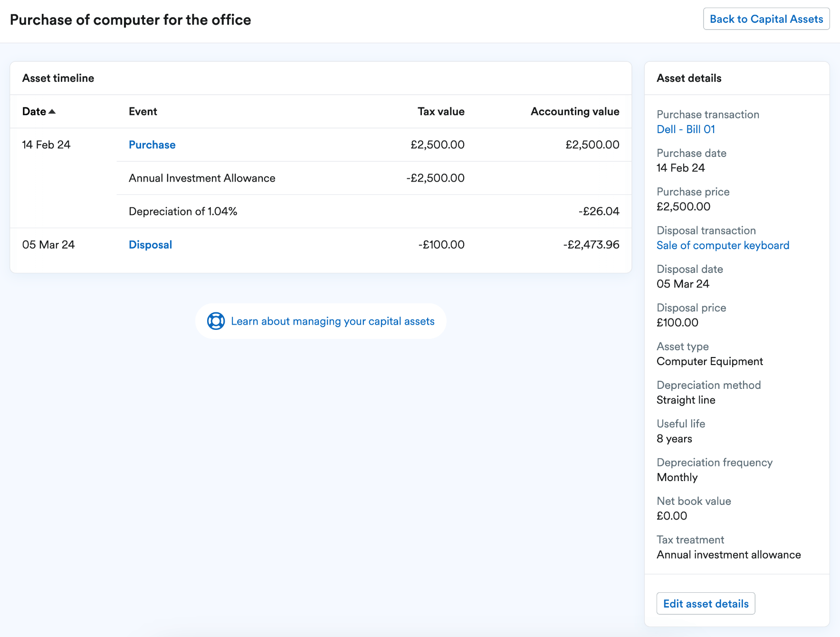Select the Asset timeline panel header
Viewport: 840px width, 637px height.
[x=58, y=78]
